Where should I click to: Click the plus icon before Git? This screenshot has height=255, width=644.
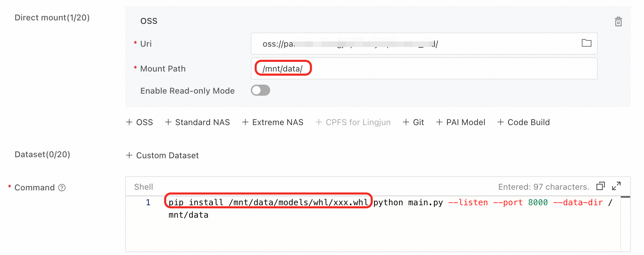coord(406,122)
